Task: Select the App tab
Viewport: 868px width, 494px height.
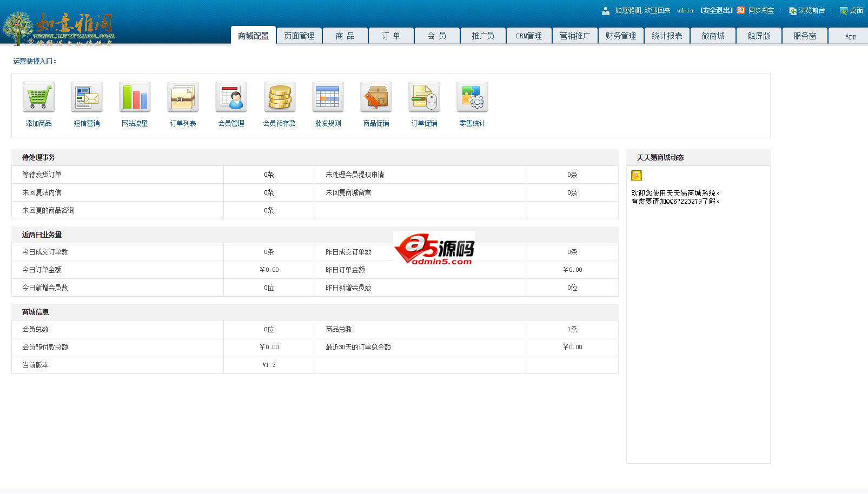Action: click(848, 36)
